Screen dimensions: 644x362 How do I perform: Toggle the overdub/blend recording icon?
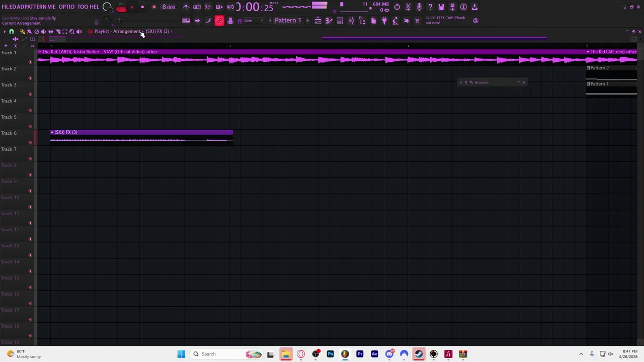point(219,7)
